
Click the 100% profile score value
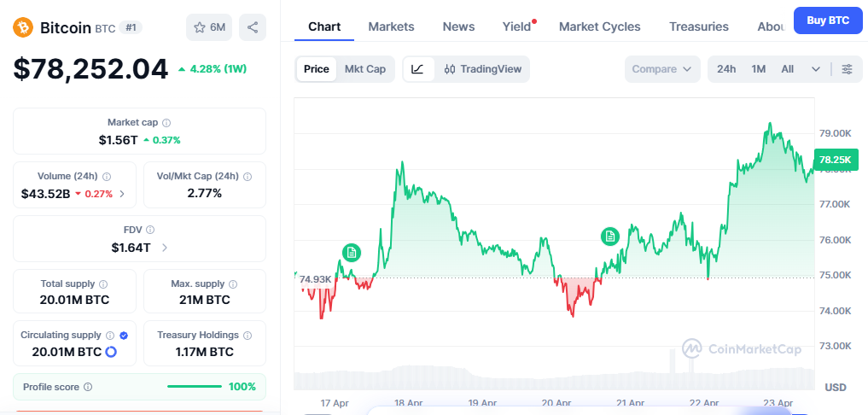242,387
